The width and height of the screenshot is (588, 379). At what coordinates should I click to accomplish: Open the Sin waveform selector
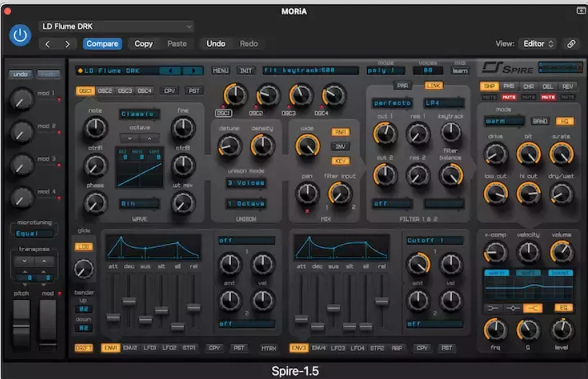click(139, 203)
